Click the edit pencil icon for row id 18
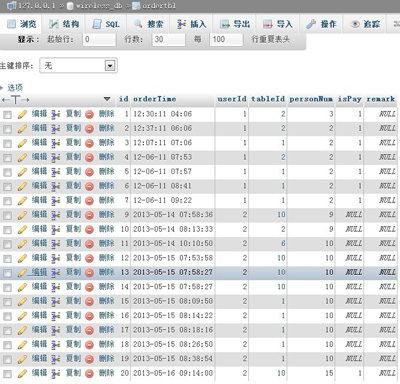 (x=22, y=345)
